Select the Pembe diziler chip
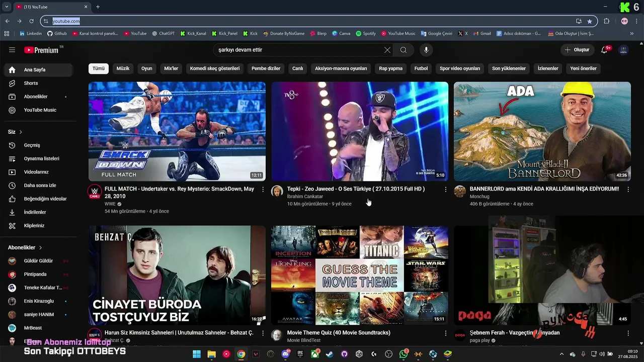The width and height of the screenshot is (644, 362). (266, 68)
